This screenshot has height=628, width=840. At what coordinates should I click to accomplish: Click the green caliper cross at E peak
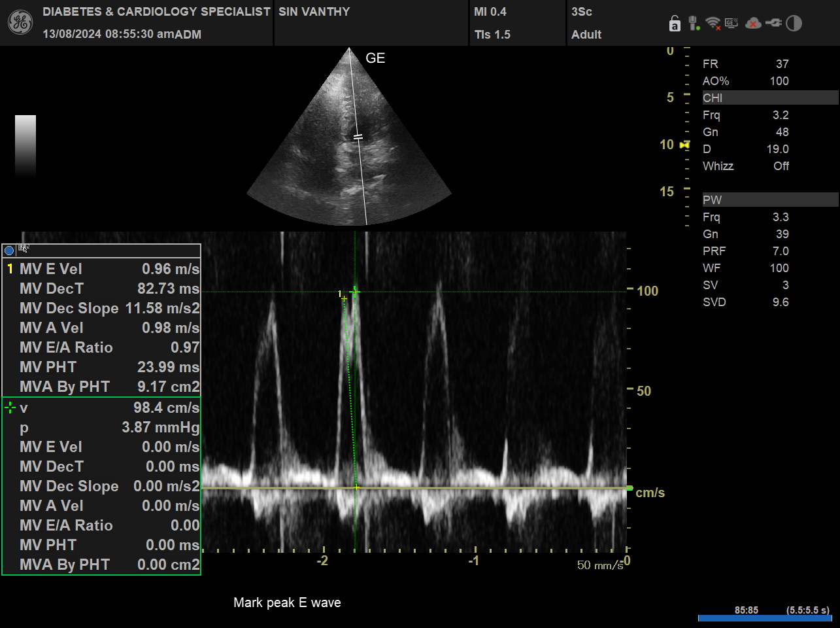(355, 291)
